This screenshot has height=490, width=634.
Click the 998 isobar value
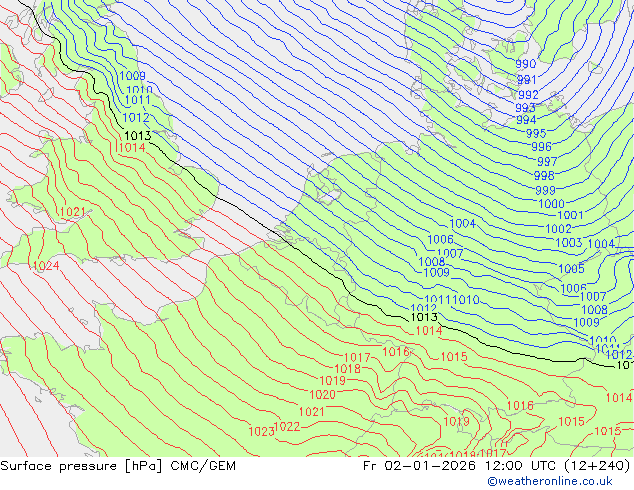coord(544,176)
